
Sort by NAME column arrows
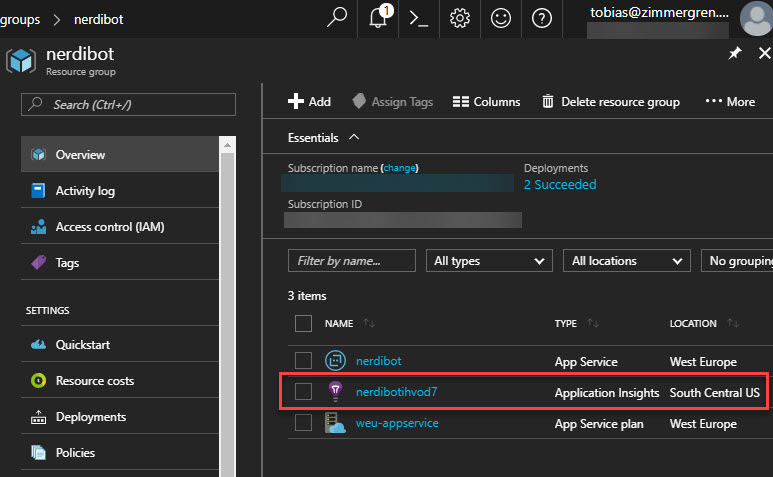click(x=369, y=323)
